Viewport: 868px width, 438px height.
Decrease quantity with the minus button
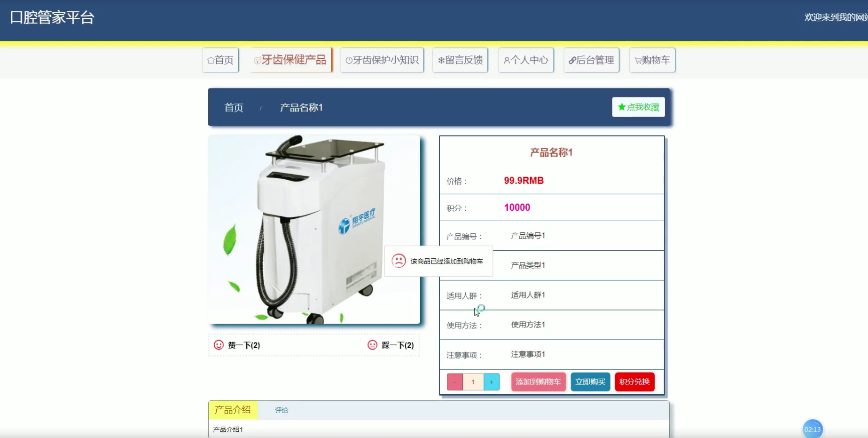tap(454, 382)
